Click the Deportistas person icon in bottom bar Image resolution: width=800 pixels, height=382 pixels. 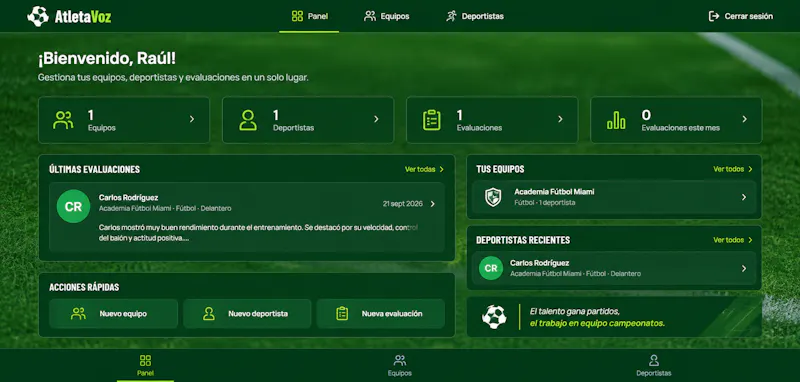click(654, 361)
